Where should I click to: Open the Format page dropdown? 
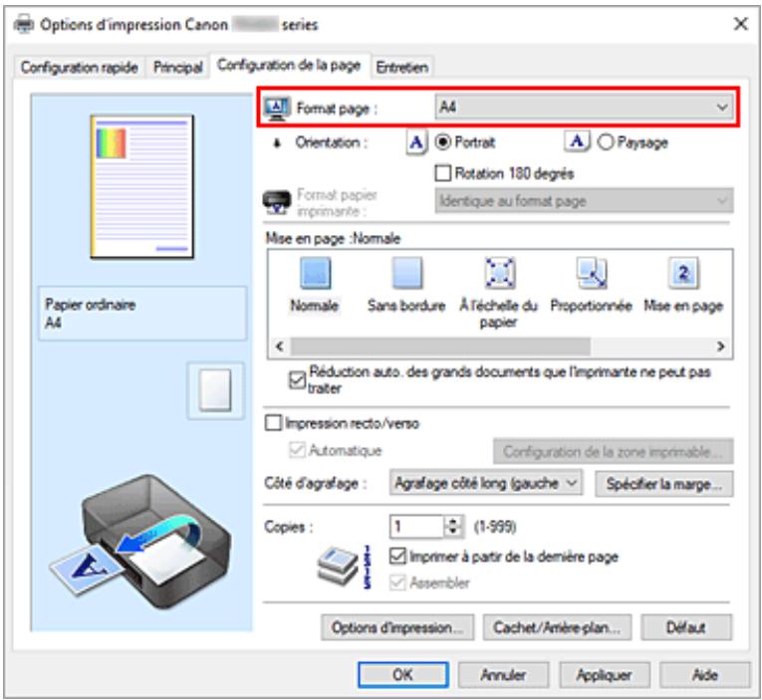585,107
